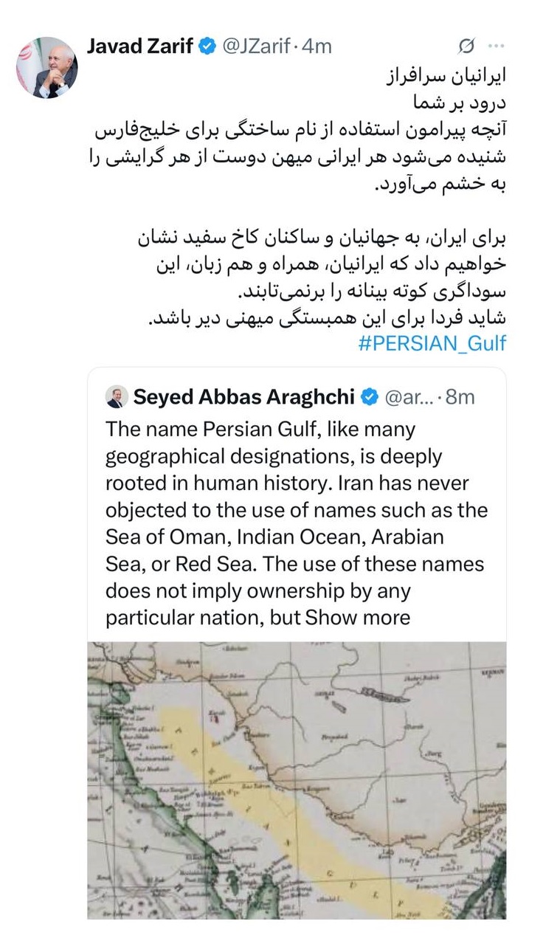Click the 8m timestamp on quoted tweet
Viewport: 560px width, 941px height.
pos(460,398)
